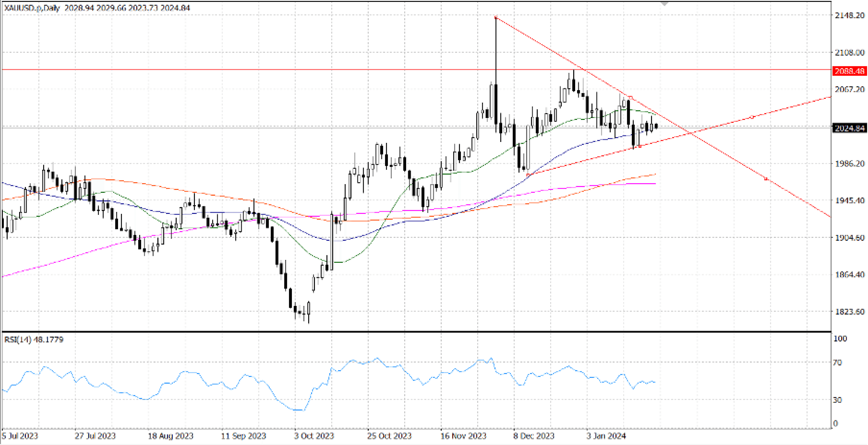This screenshot has width=868, height=445.
Task: Click the RSI 30 level label
Action: [x=837, y=400]
